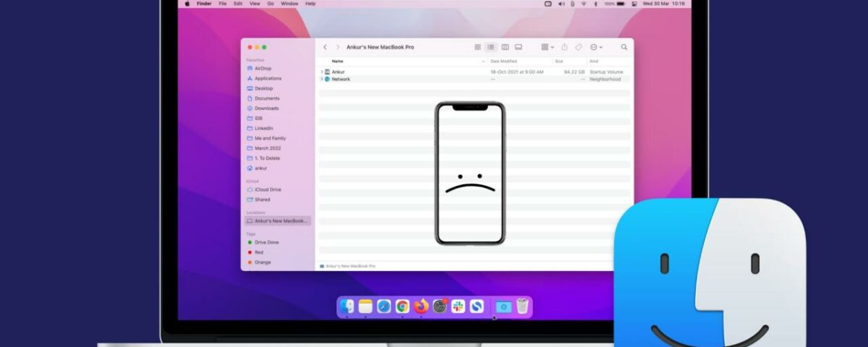Screen dimensions: 868x347
Task: Open Finder from the Dock
Action: (347, 307)
